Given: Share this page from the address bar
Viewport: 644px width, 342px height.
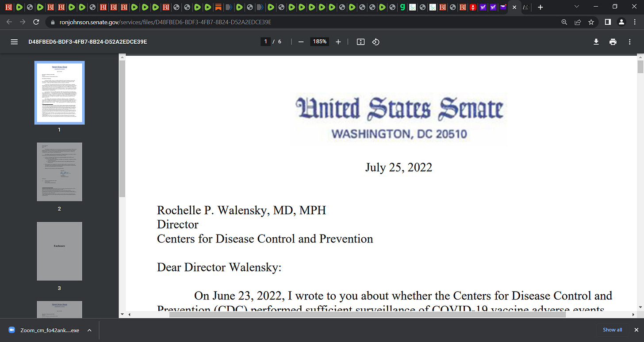Looking at the screenshot, I should 578,22.
